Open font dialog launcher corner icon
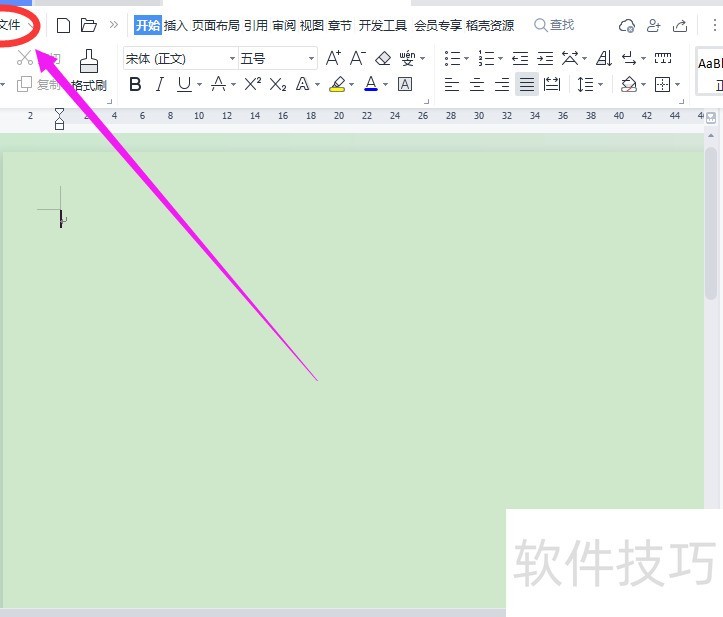Image resolution: width=723 pixels, height=617 pixels. 427,101
